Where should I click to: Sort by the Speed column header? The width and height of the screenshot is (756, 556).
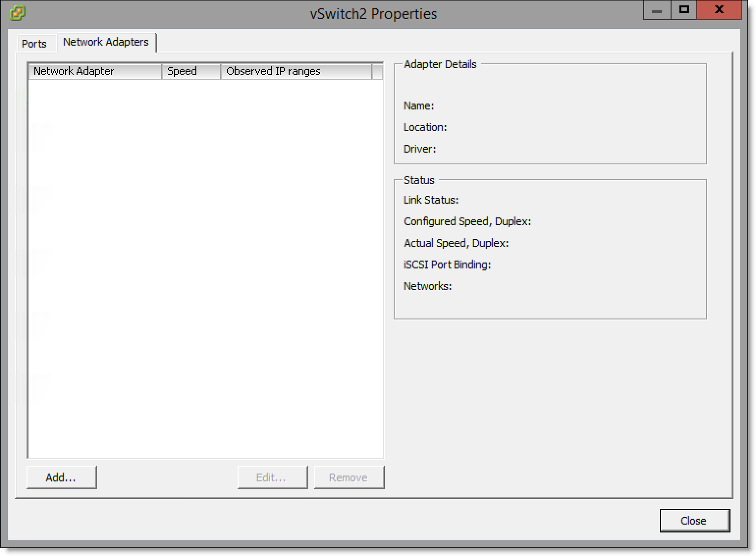[190, 72]
